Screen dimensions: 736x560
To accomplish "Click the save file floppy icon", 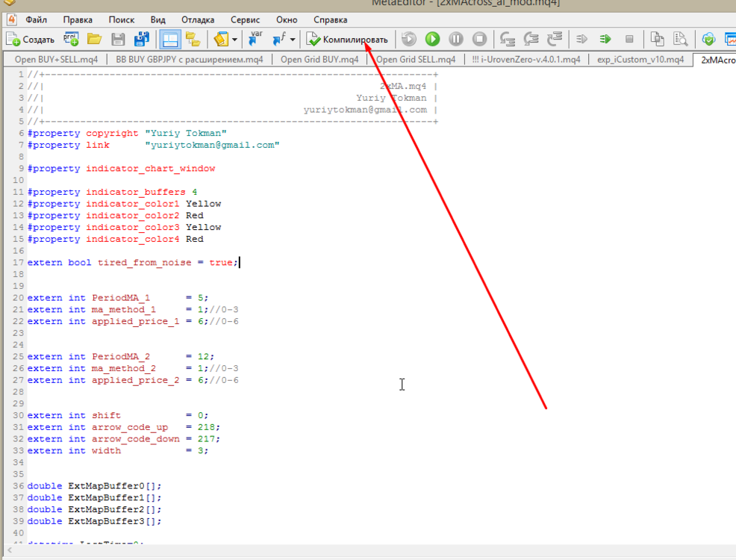I will click(118, 40).
